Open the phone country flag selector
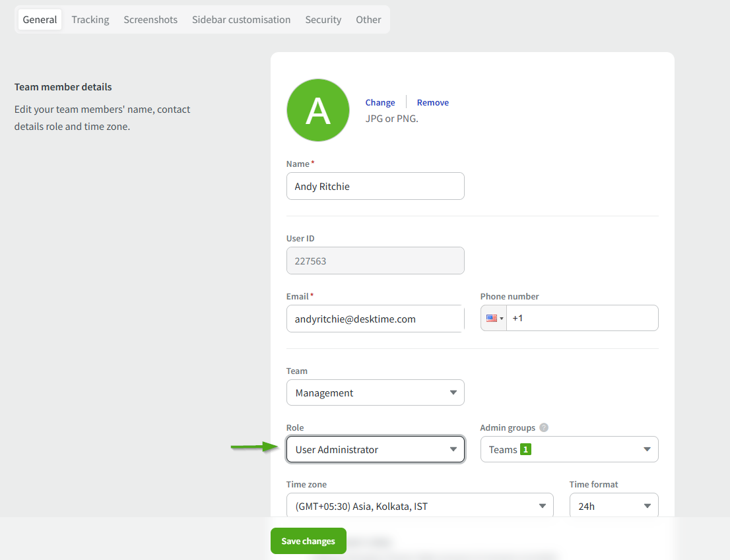 coord(494,318)
